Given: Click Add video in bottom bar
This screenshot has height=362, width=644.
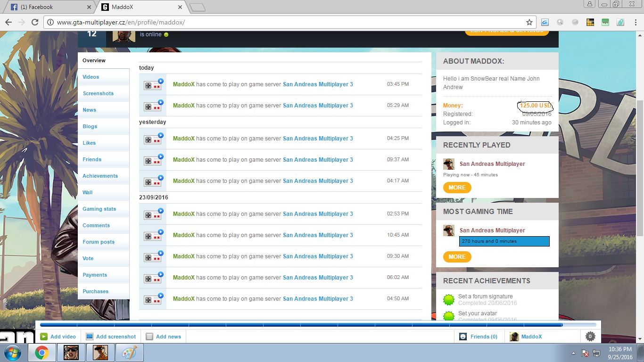Looking at the screenshot, I should point(58,337).
